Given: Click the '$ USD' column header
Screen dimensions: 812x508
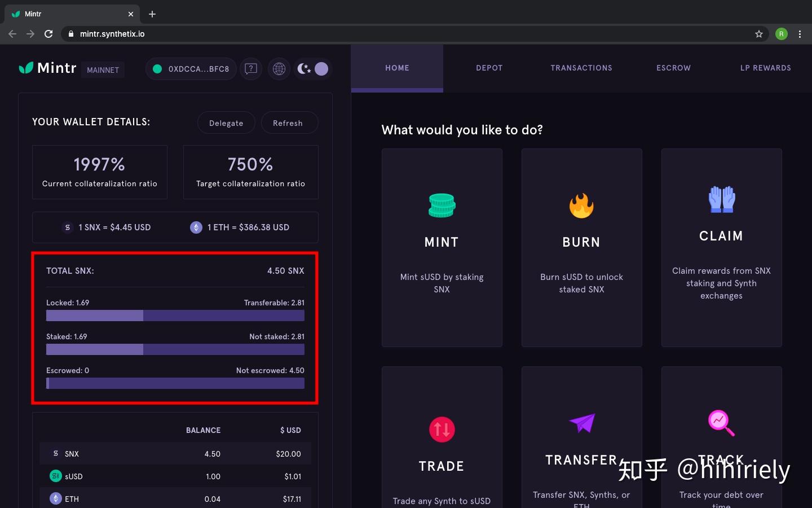Looking at the screenshot, I should click(x=290, y=430).
